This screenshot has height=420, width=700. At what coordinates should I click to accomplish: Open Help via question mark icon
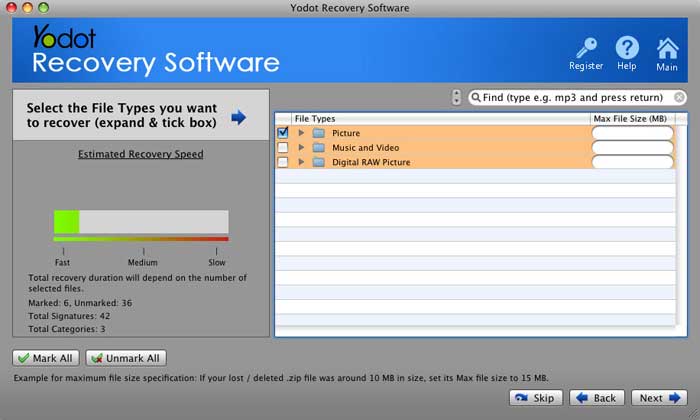627,48
